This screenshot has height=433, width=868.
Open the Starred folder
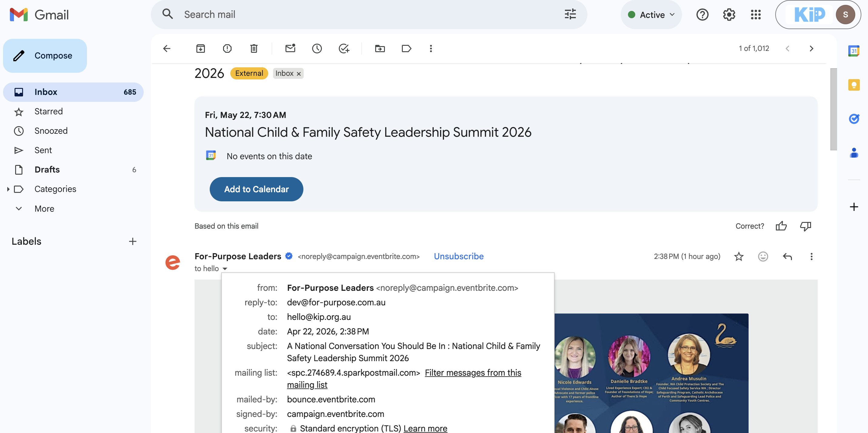(48, 111)
